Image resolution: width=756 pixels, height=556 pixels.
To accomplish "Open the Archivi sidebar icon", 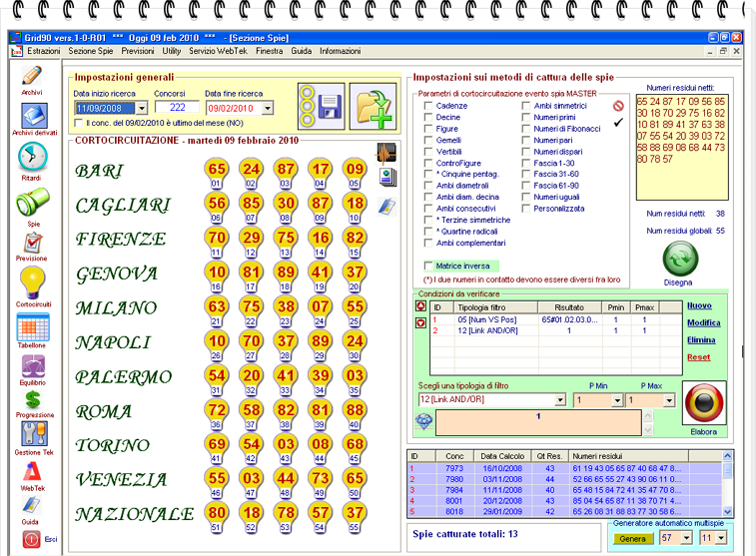I will pyautogui.click(x=31, y=78).
